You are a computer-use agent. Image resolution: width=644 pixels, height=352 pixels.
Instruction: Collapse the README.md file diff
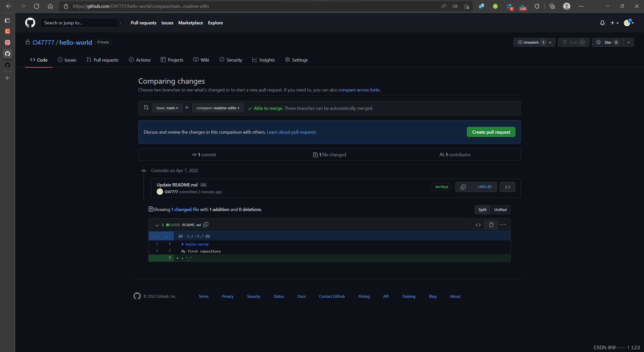(157, 225)
